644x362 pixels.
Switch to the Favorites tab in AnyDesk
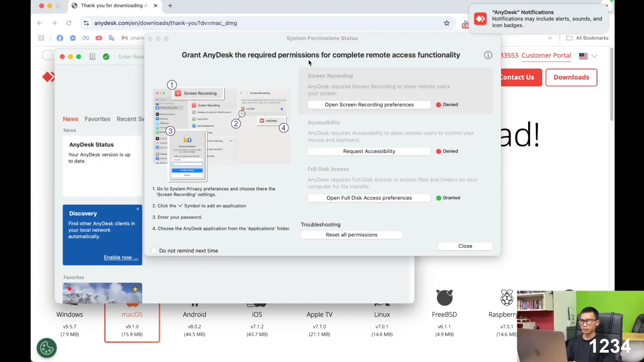coord(97,119)
